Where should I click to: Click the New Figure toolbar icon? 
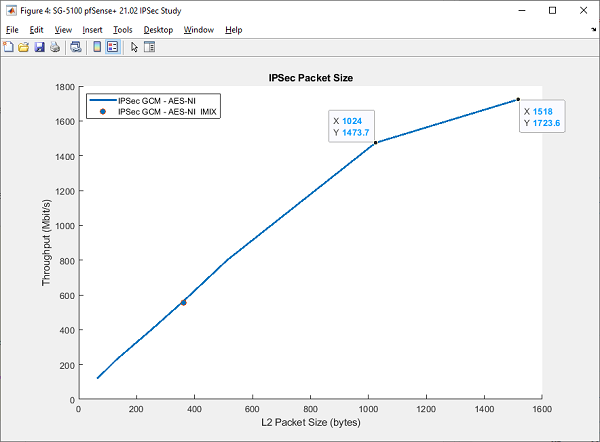9,46
